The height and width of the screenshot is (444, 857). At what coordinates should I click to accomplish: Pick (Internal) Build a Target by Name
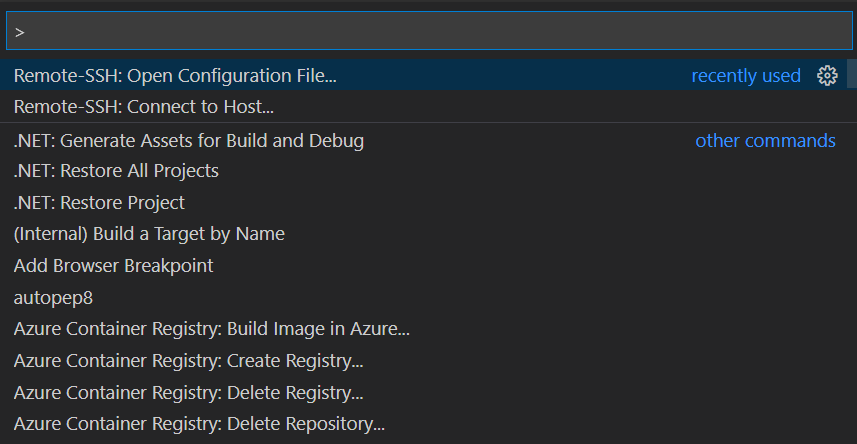[424, 234]
